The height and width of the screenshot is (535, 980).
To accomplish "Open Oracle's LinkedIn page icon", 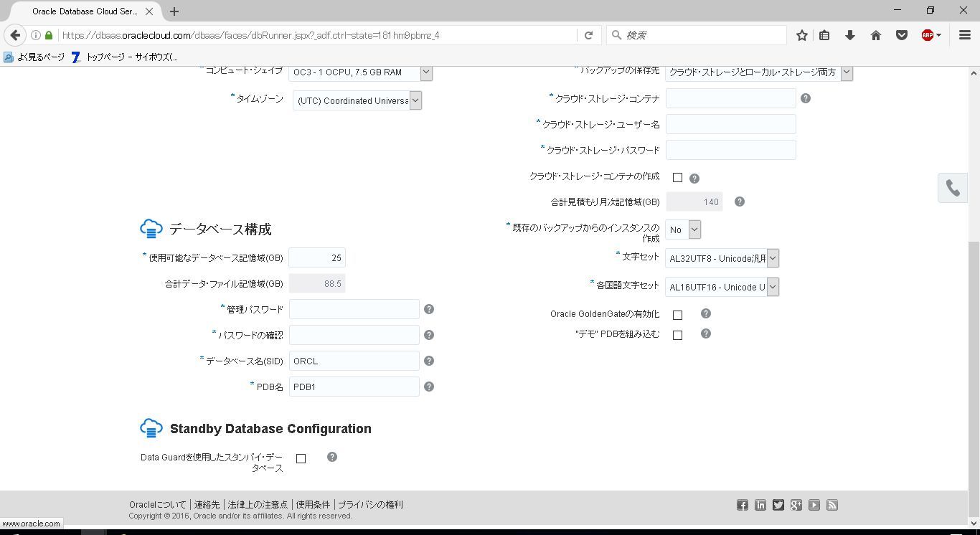I will pos(760,505).
